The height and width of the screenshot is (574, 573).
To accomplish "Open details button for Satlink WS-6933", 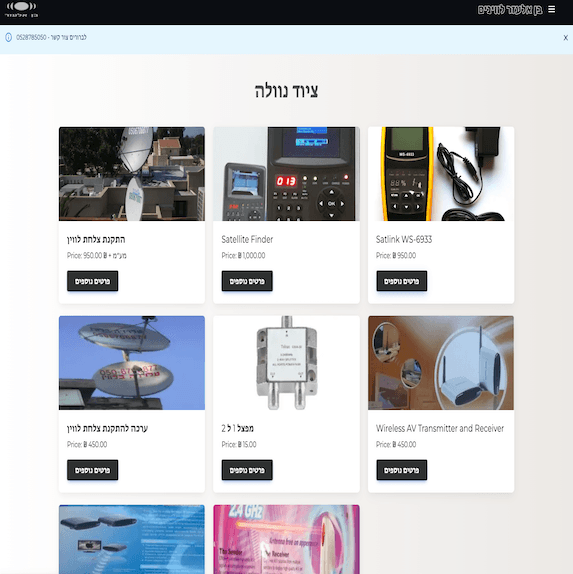I will [x=402, y=281].
